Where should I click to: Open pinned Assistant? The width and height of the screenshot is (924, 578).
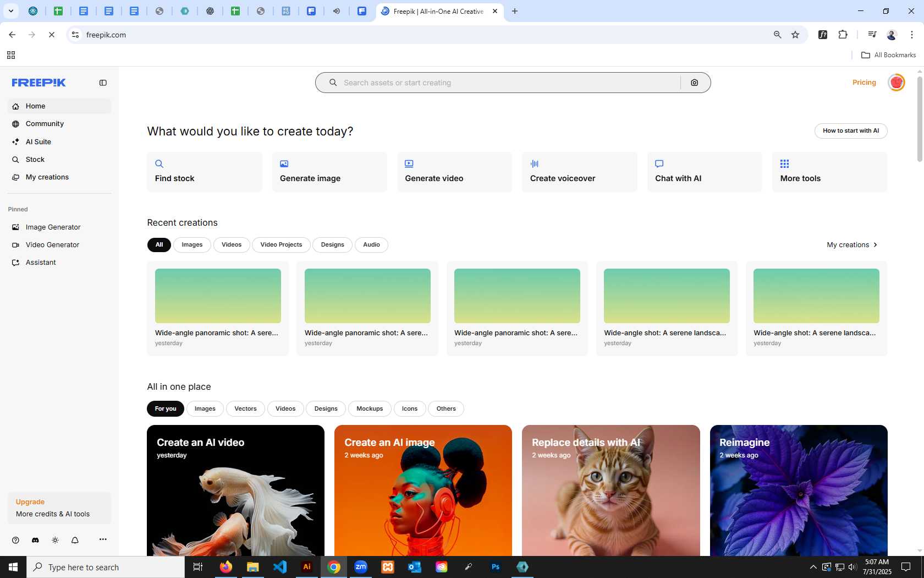[59, 263]
